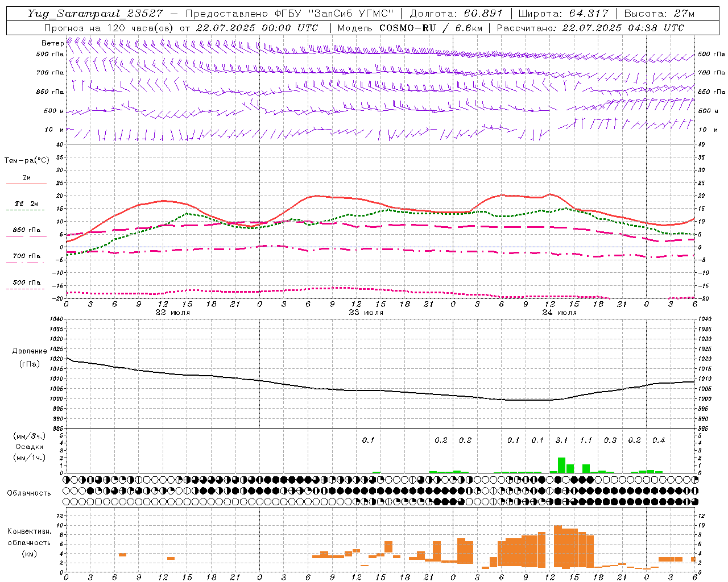Screen dimensions: 728x582
Task: Click "Прогноз на 120 часа(ов)" forecast header
Action: (x=109, y=28)
